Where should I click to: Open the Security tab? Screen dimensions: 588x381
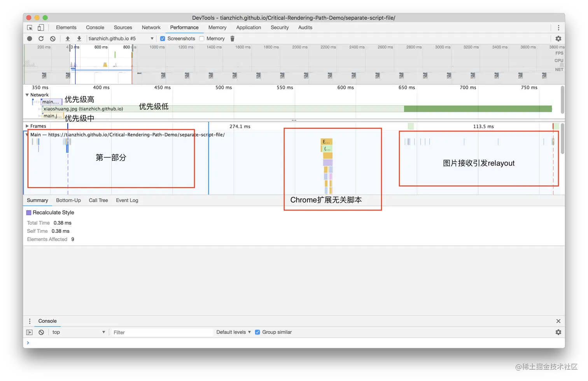click(280, 28)
